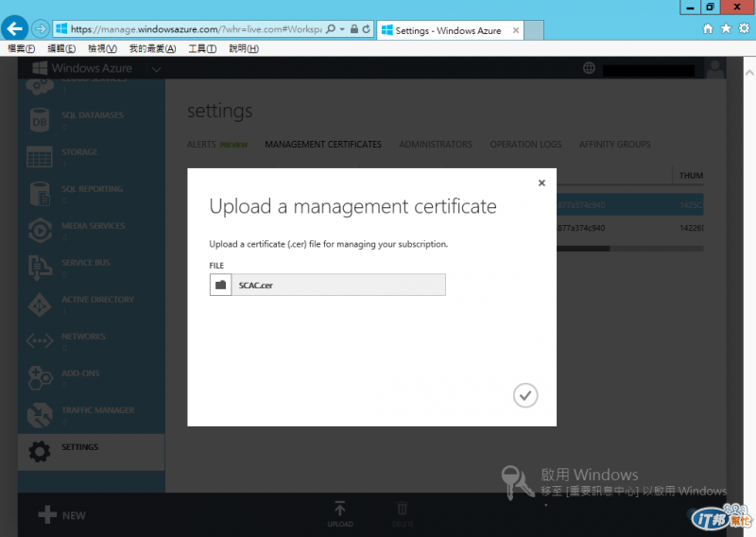Open the 說明(H) menu
The image size is (756, 537).
[x=244, y=49]
